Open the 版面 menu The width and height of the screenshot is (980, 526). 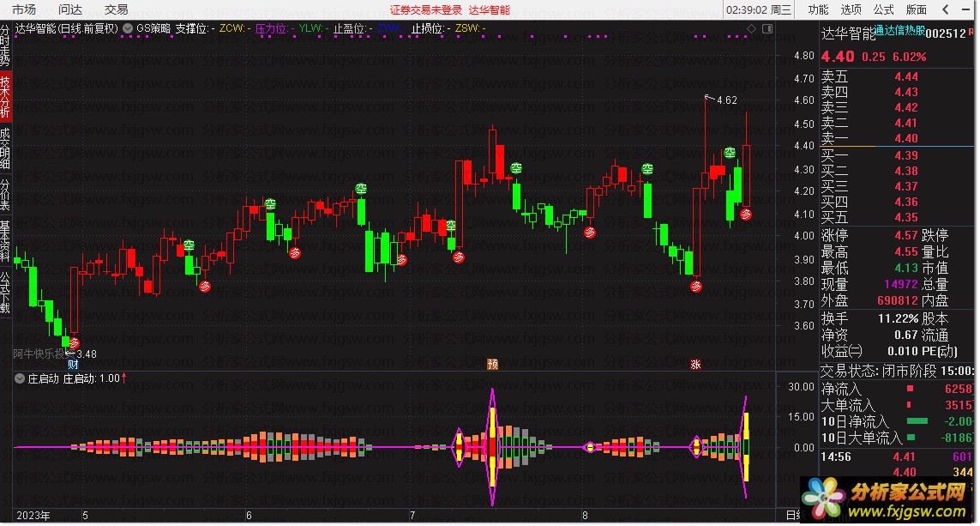click(x=917, y=9)
